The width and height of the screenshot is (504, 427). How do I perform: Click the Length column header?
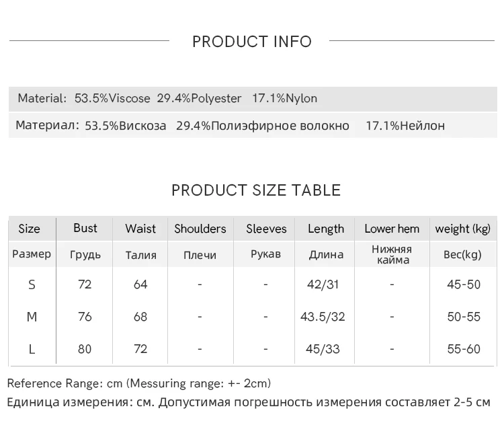(326, 229)
